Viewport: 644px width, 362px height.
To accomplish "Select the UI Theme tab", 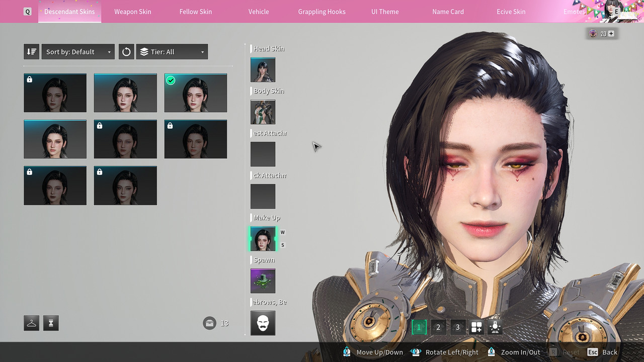I will pos(385,12).
